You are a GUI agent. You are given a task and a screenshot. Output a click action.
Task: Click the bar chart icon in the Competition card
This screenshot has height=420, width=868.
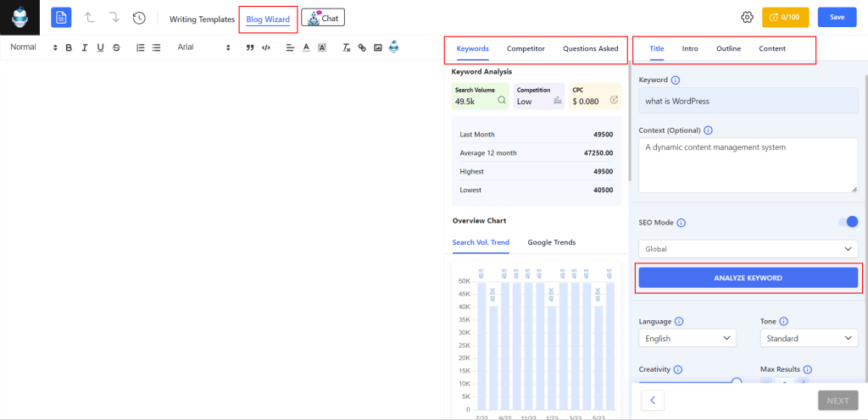(558, 101)
